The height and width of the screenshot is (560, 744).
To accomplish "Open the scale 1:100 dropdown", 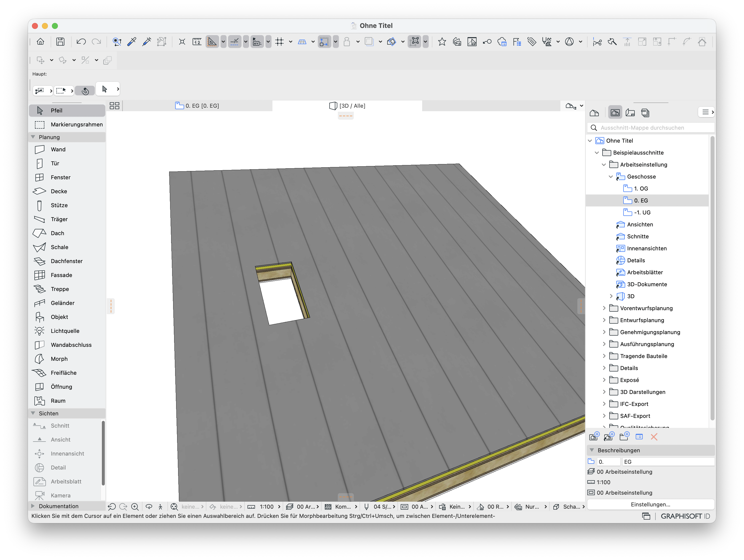I will (x=264, y=507).
